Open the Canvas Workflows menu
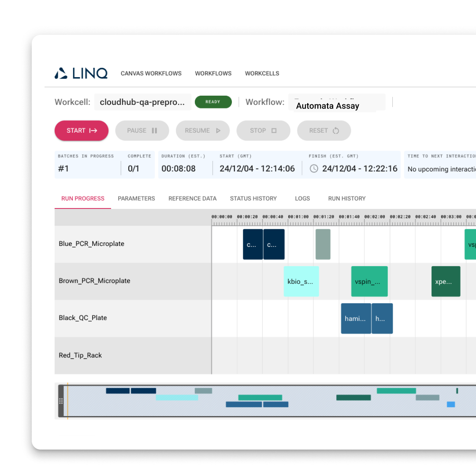This screenshot has height=476, width=476. 151,74
